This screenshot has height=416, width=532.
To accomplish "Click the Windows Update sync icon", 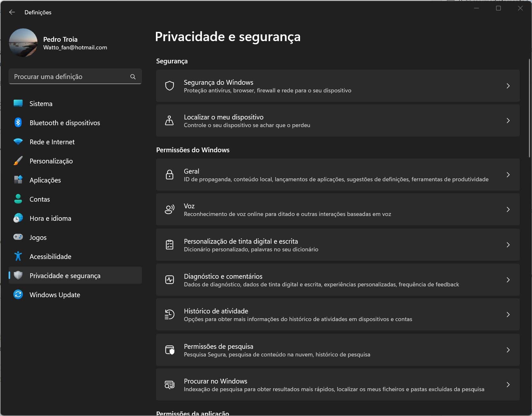I will click(18, 295).
